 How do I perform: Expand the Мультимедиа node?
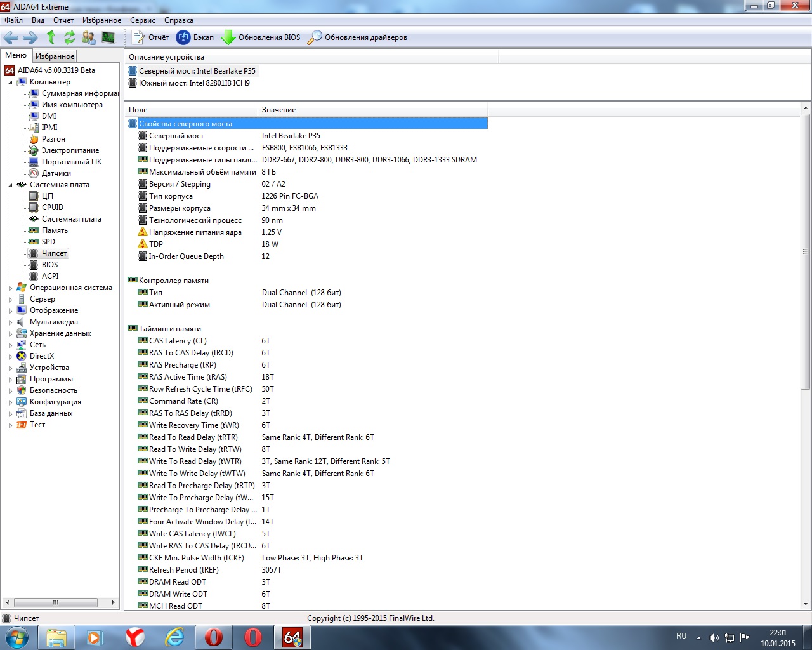coord(10,322)
